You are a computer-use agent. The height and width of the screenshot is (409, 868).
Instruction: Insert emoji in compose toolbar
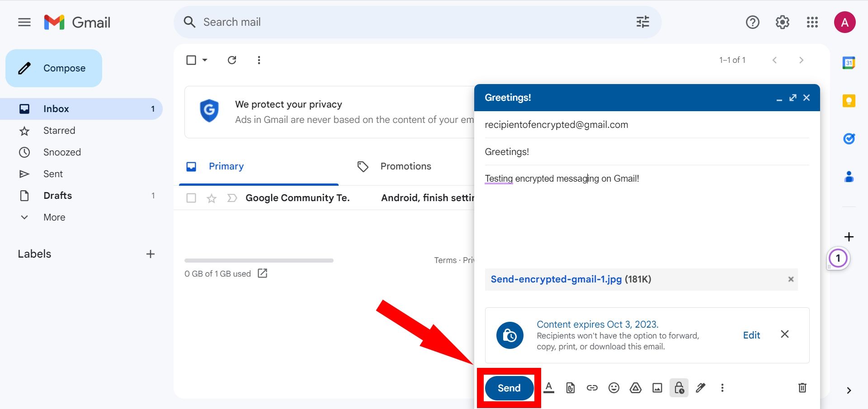point(613,388)
